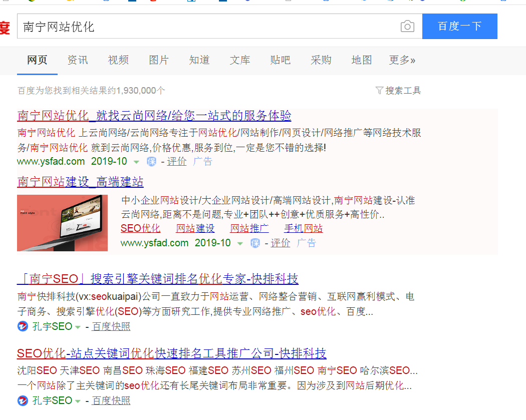The width and height of the screenshot is (526, 420).
Task: Open 百度快照 cached page of third result
Action: click(x=110, y=326)
